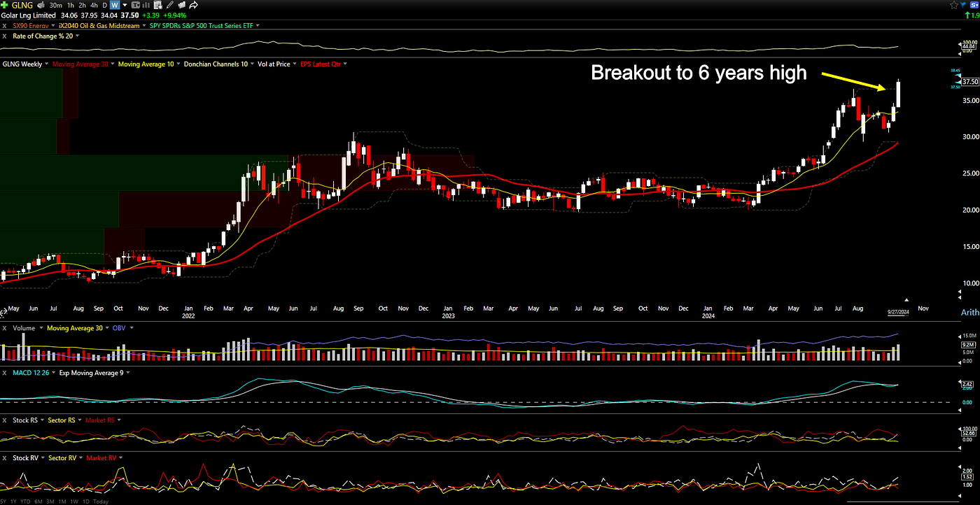980x505 pixels.
Task: Click the Golar Lng Limited company name
Action: 28,15
